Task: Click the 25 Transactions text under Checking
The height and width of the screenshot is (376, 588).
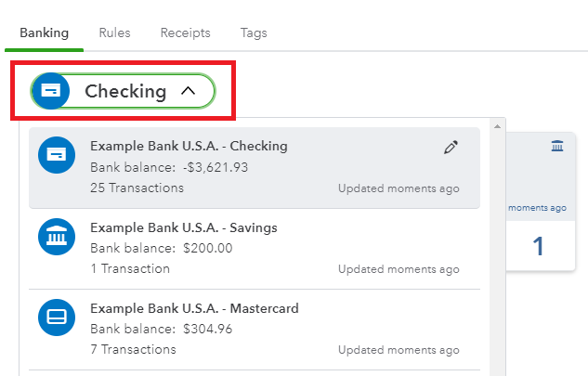Action: [x=137, y=188]
